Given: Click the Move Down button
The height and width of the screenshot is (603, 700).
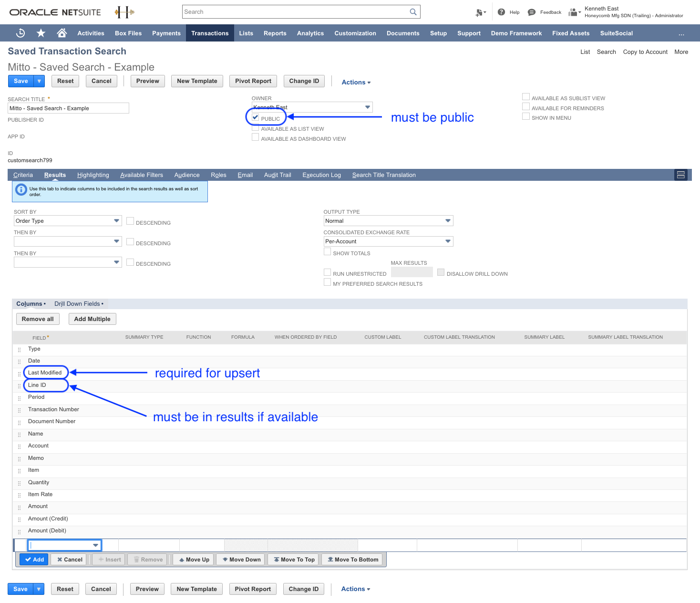Looking at the screenshot, I should pos(241,560).
